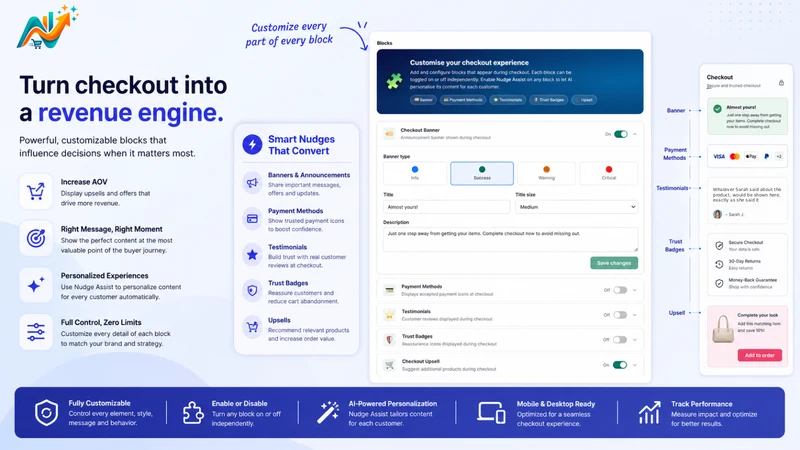Screen dimensions: 800x450
Task: Click the Title field containing Almost yours!
Action: coord(446,207)
